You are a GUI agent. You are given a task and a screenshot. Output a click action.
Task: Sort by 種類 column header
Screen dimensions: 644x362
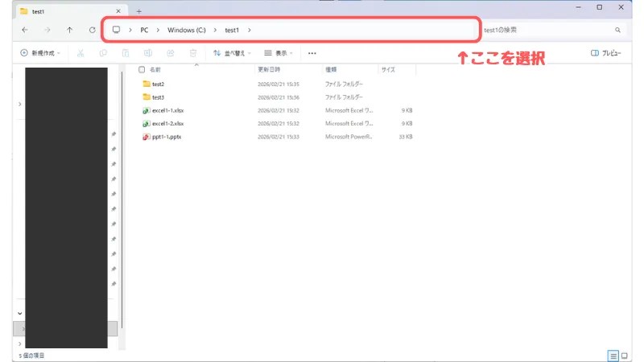coord(331,70)
